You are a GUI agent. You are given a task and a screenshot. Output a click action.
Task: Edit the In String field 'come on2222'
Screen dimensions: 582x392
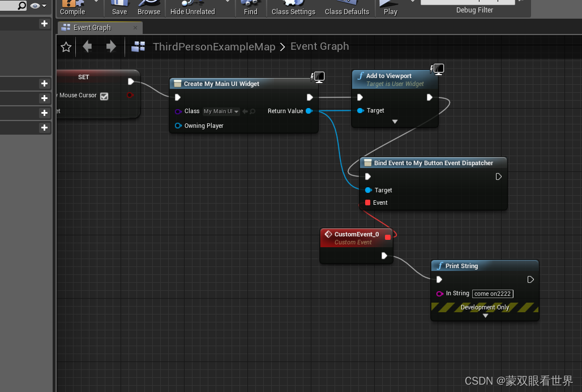(x=493, y=294)
